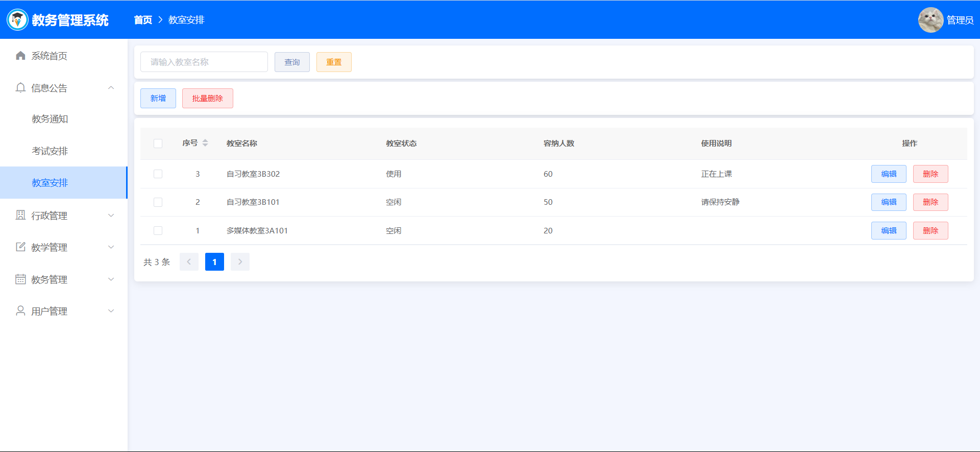Check the row for 多媒体教室3A101
Viewport: 980px width, 452px height.
point(158,231)
